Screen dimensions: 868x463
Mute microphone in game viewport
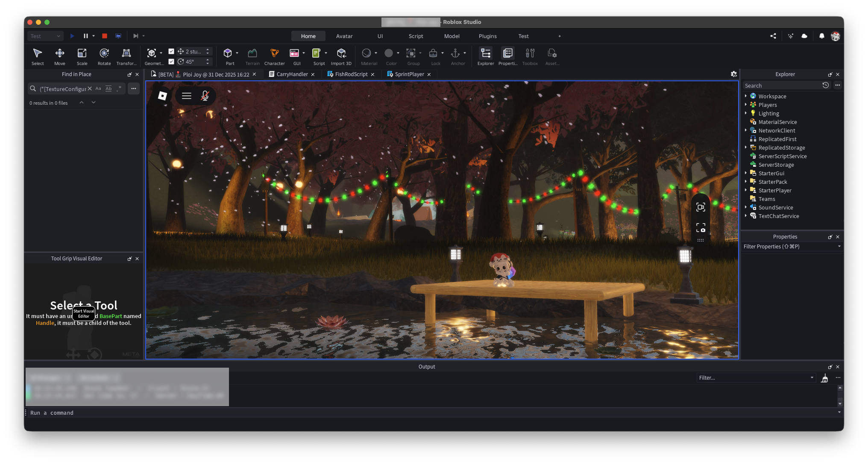coord(205,96)
